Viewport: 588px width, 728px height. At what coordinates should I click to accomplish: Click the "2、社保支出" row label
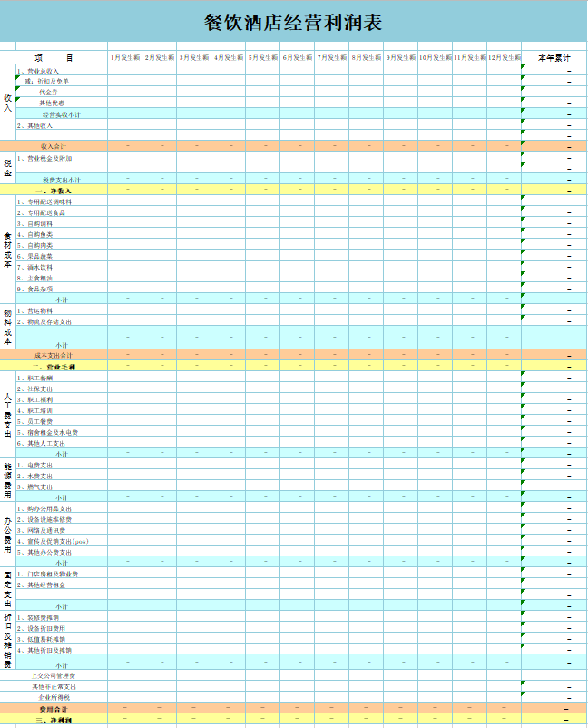[34, 389]
